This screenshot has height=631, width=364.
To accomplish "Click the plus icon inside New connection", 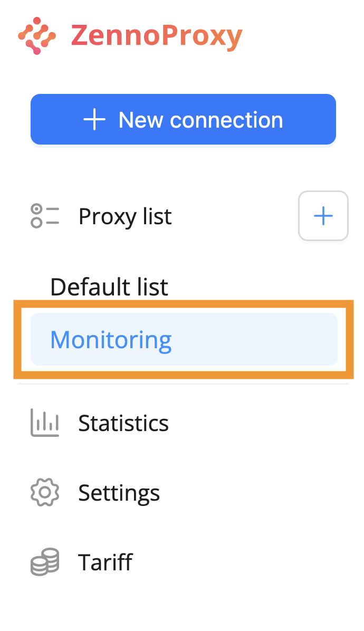I will [95, 120].
